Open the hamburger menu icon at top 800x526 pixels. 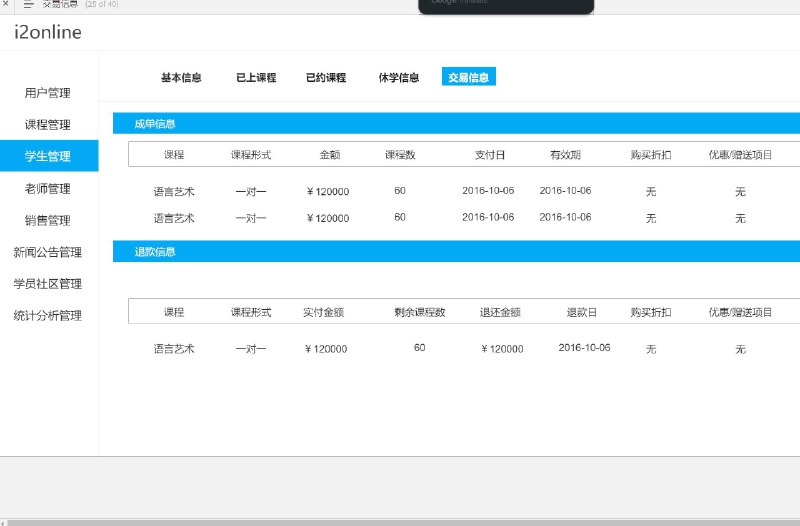(x=29, y=4)
